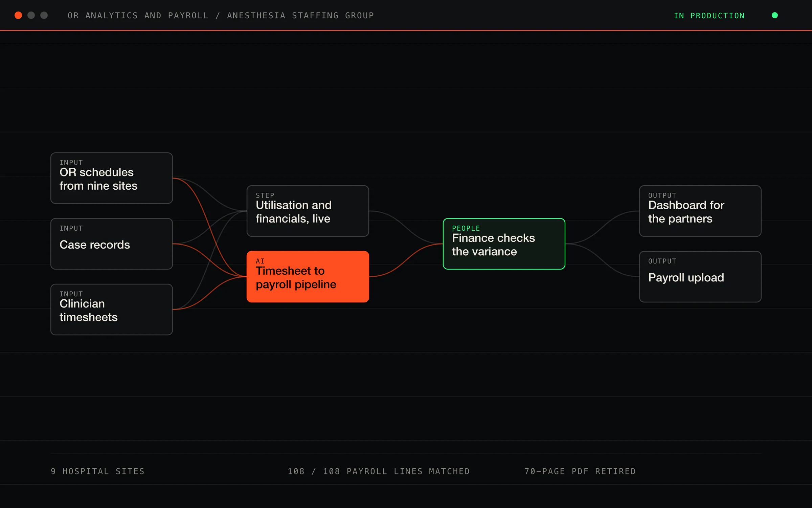The image size is (812, 508).
Task: Select the Case records input node
Action: click(112, 244)
